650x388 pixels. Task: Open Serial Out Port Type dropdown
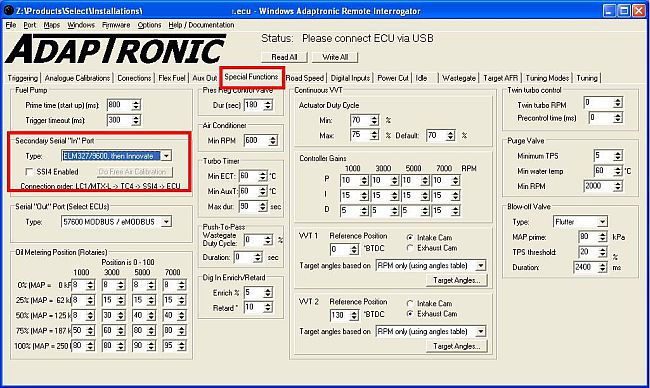click(x=166, y=222)
